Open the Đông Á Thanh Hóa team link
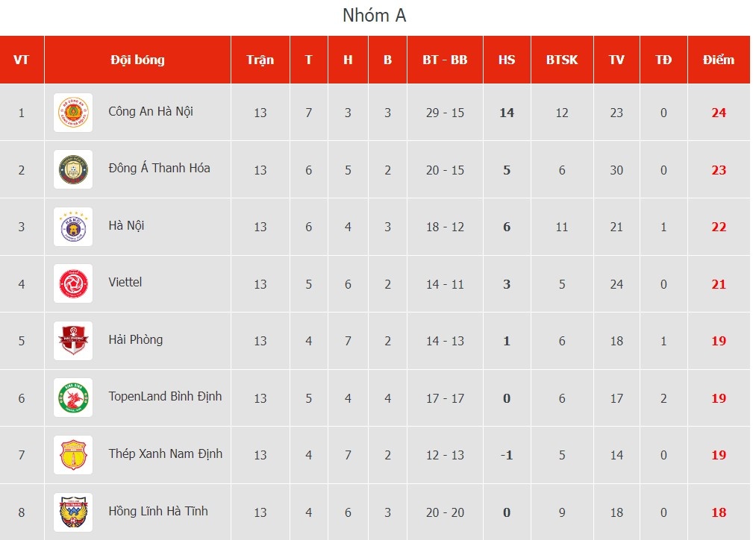This screenshot has width=756, height=540. [x=159, y=169]
